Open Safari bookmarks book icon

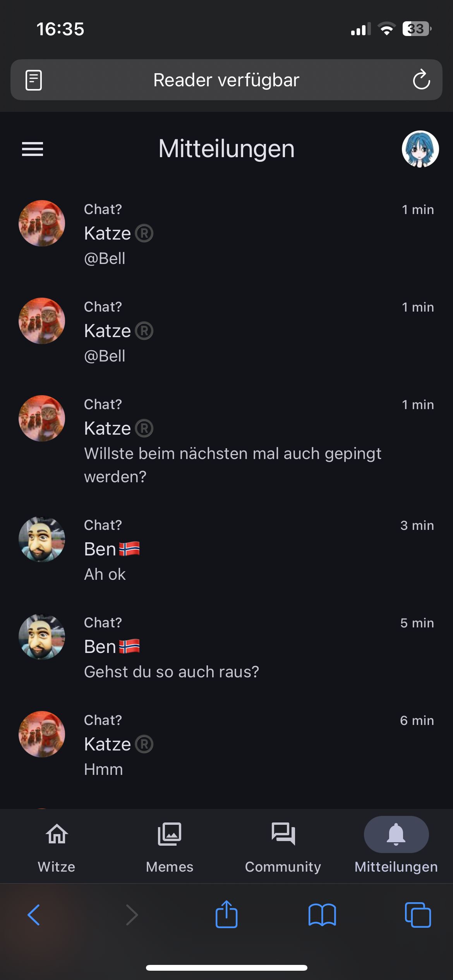[322, 915]
